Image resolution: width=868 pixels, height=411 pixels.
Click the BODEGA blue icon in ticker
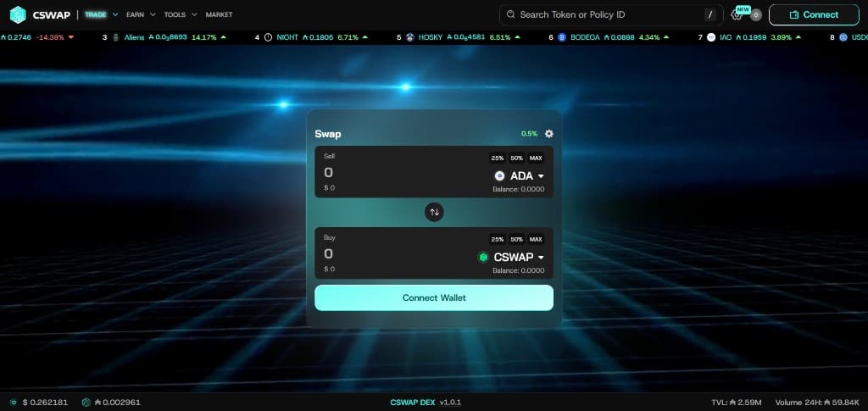pyautogui.click(x=563, y=37)
